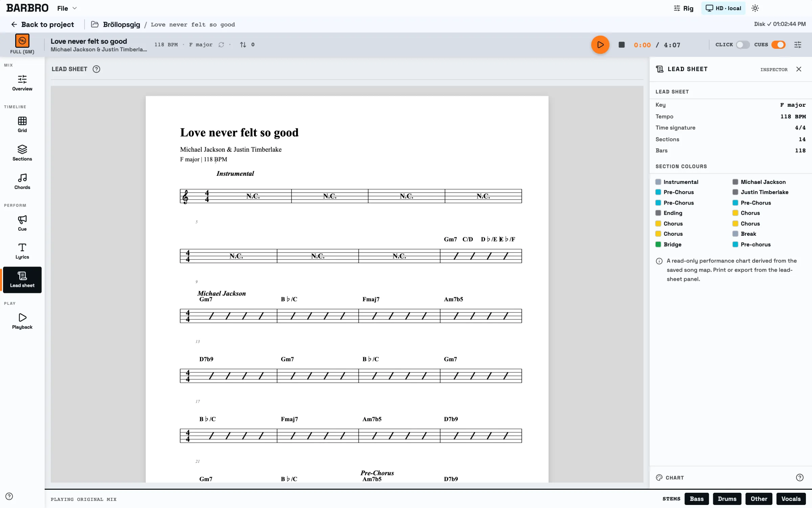This screenshot has width=812, height=508.
Task: Click the help icon at bottom-left corner
Action: [9, 496]
